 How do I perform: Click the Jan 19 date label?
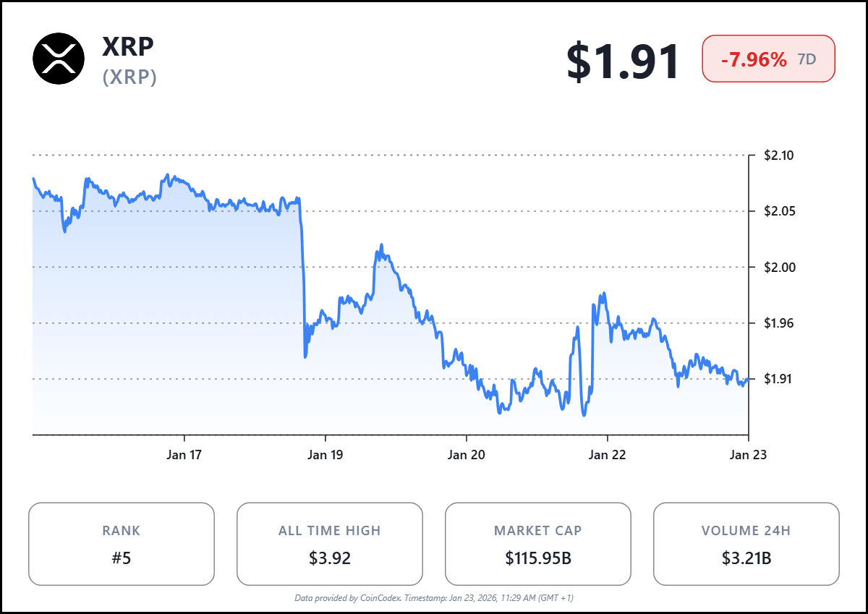325,455
